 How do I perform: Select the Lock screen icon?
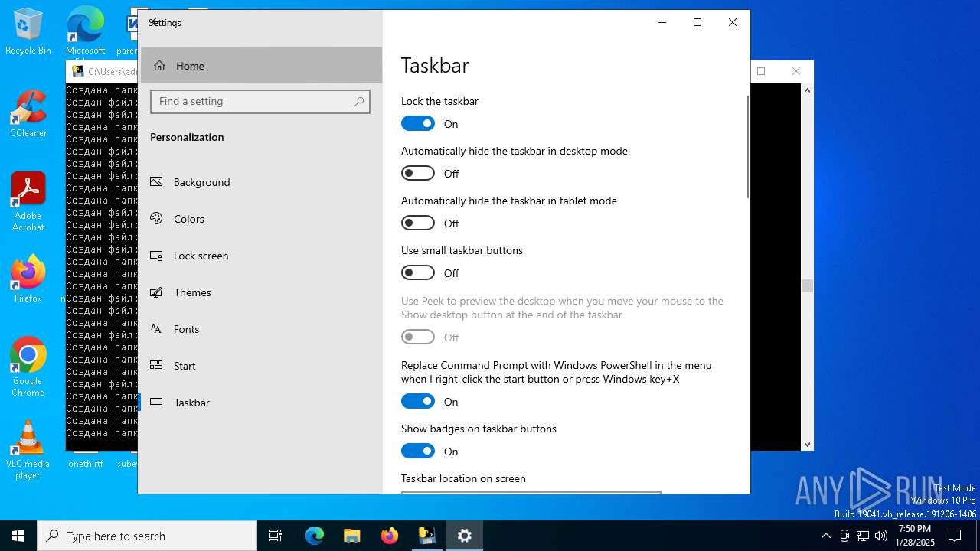(156, 256)
